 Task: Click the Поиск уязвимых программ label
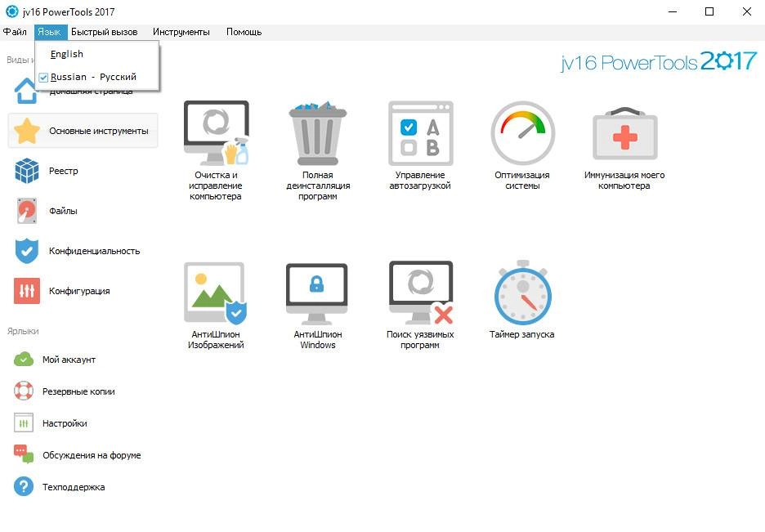[x=420, y=339]
